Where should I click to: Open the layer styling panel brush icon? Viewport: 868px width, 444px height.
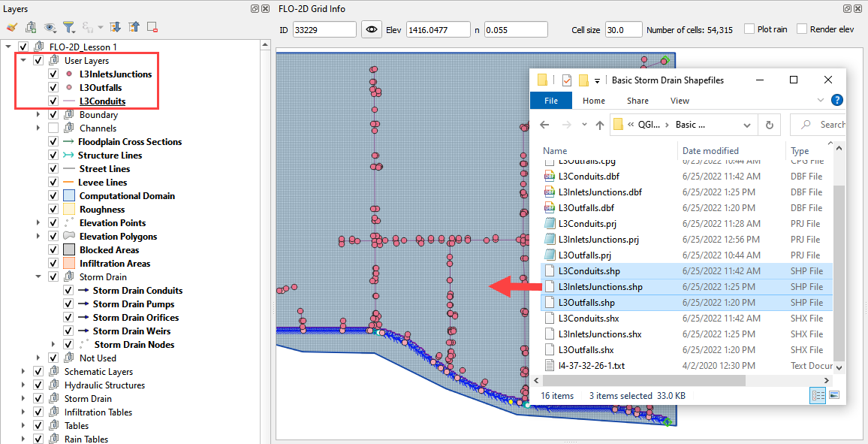[x=11, y=27]
